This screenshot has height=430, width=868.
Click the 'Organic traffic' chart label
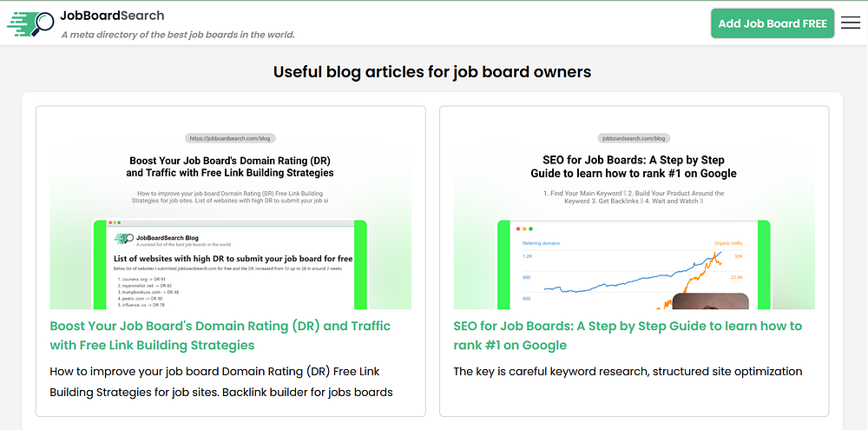point(728,242)
